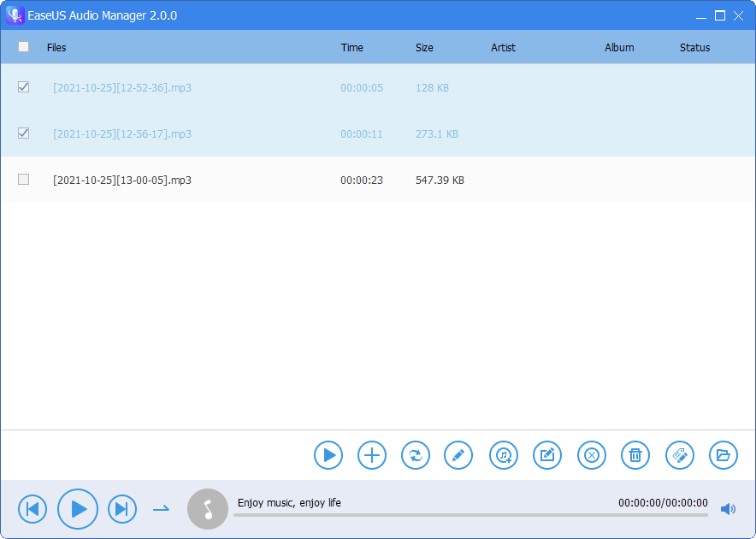The height and width of the screenshot is (539, 756).
Task: Click the Artist column header
Action: click(x=503, y=48)
